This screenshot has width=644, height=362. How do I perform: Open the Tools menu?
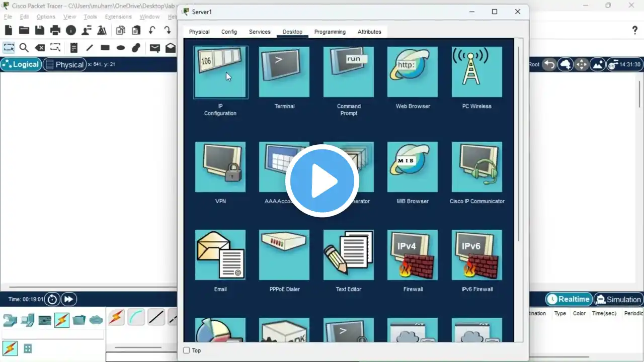point(91,17)
